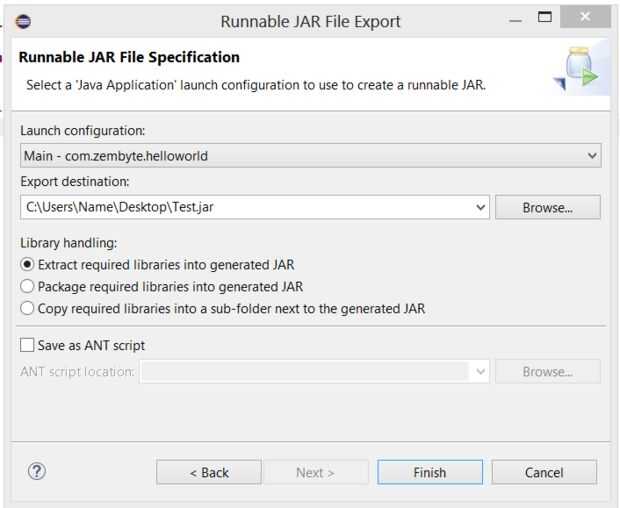
Task: Select Package required libraries into generated JAR
Action: (27, 287)
